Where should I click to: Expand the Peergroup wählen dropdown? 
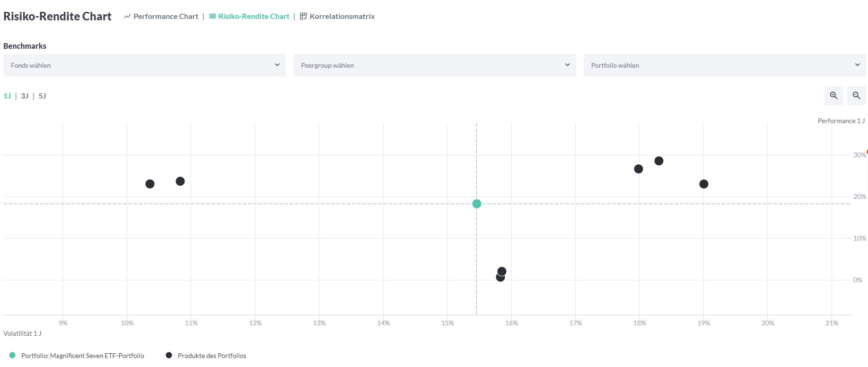pos(434,65)
